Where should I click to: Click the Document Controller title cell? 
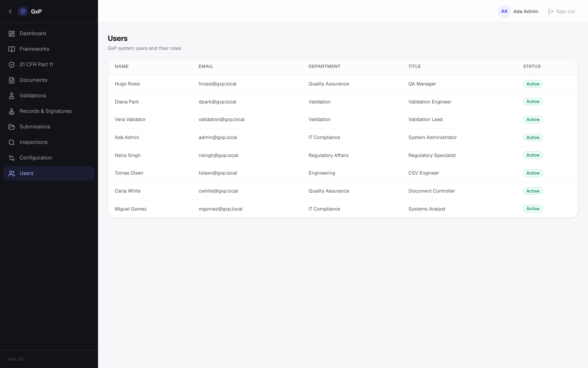point(432,191)
